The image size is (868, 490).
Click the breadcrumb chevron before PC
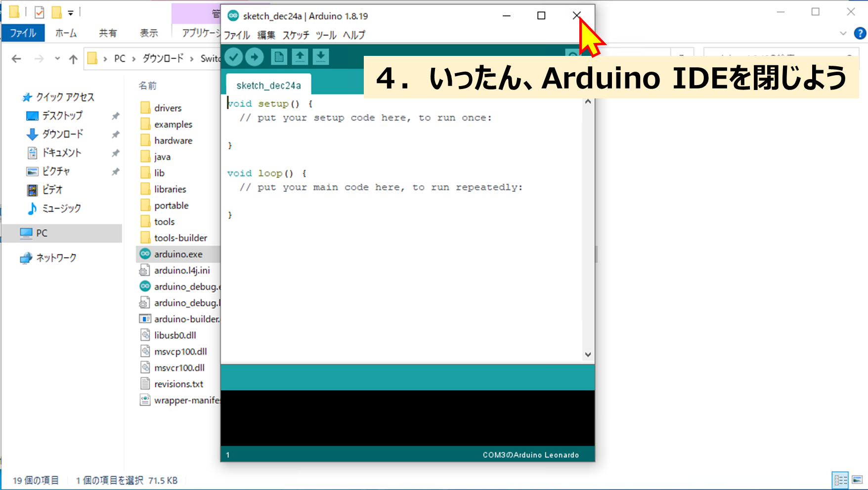pyautogui.click(x=105, y=59)
